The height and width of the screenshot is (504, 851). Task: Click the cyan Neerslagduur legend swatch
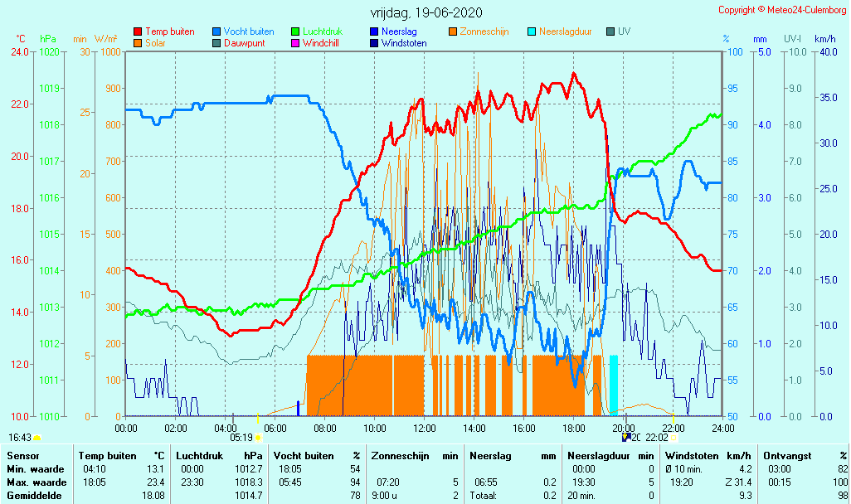pos(532,31)
